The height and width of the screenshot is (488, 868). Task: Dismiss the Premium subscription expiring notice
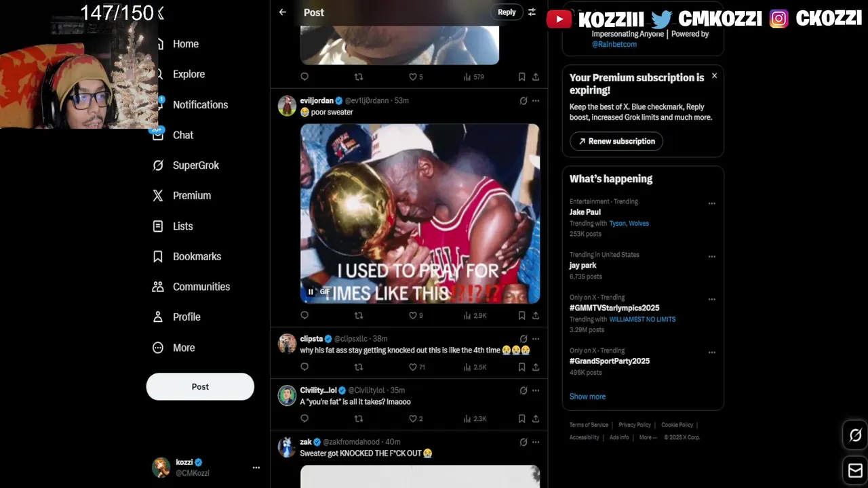(x=714, y=76)
